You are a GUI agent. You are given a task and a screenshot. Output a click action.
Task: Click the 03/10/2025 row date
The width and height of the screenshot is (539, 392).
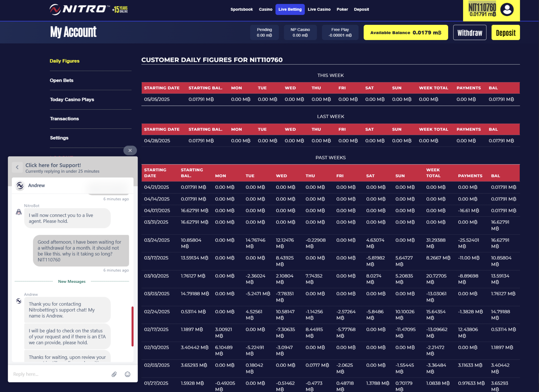156,276
